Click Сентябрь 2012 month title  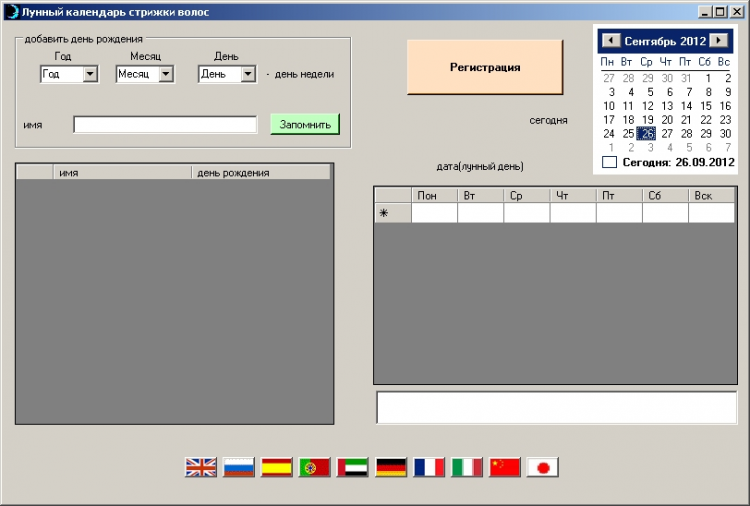tap(665, 41)
